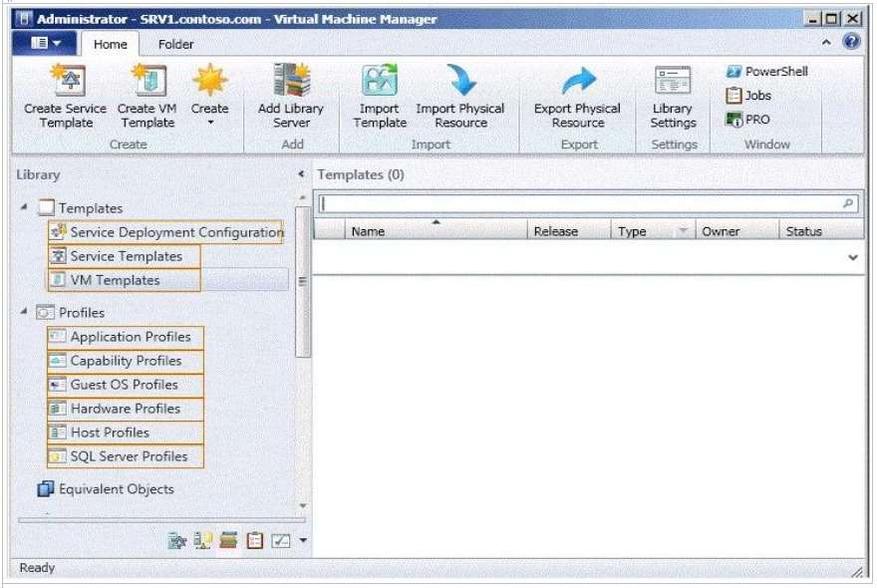The height and width of the screenshot is (588, 877).
Task: Click the Export Physical Resource icon
Action: point(578,81)
